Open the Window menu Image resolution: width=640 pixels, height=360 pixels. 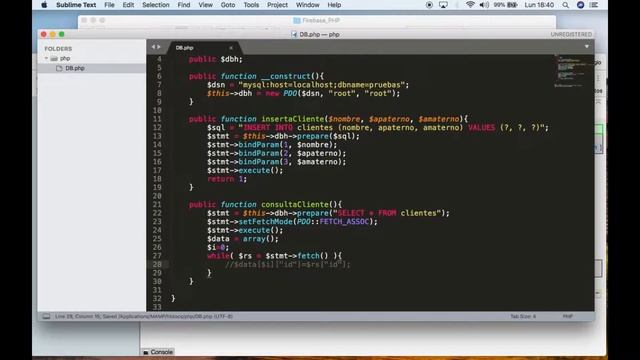coord(307,5)
